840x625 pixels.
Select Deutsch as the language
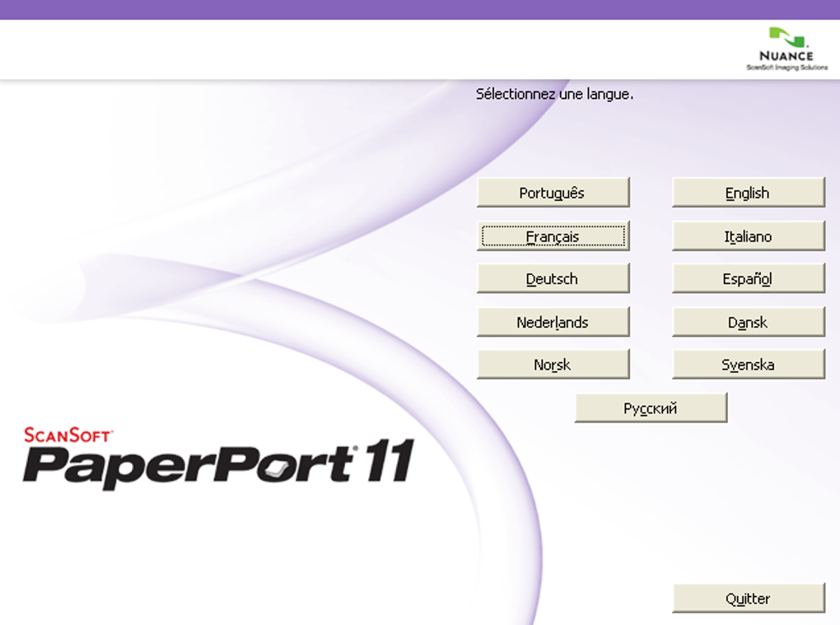(553, 278)
